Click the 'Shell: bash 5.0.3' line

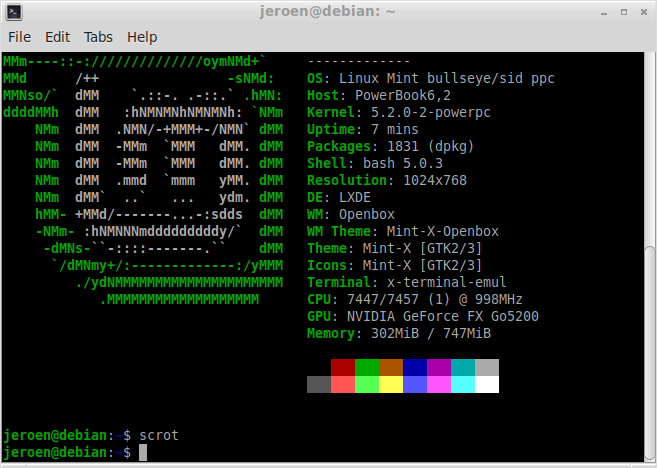click(375, 163)
